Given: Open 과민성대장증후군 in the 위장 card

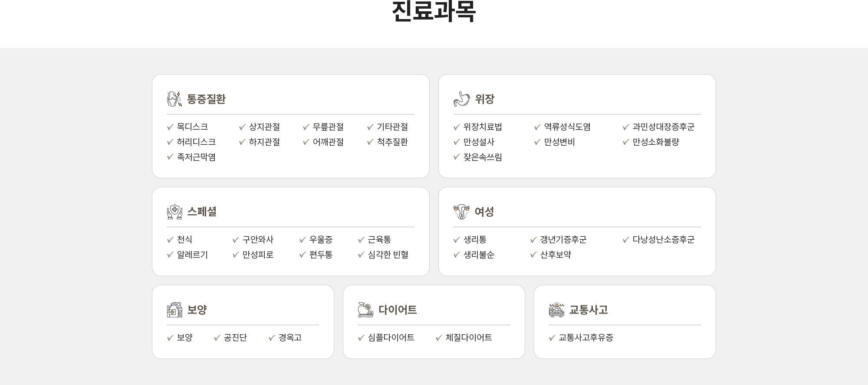Looking at the screenshot, I should [663, 127].
